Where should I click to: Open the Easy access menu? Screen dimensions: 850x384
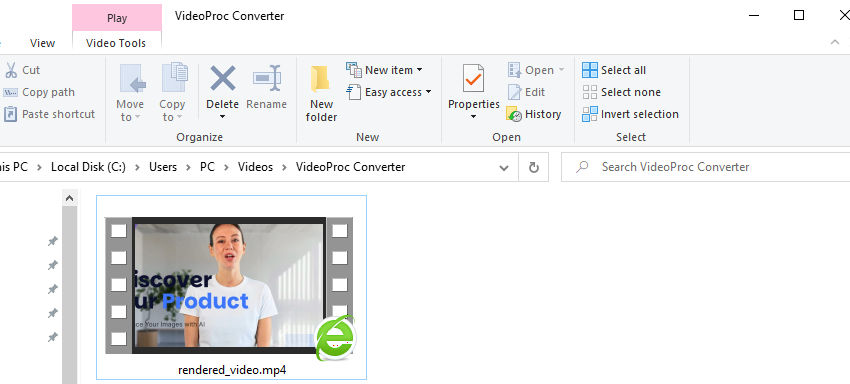tap(389, 92)
